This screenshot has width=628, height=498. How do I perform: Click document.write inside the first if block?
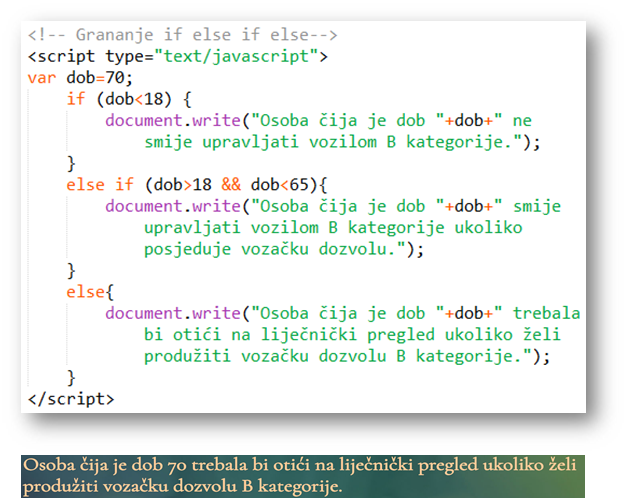point(166,120)
